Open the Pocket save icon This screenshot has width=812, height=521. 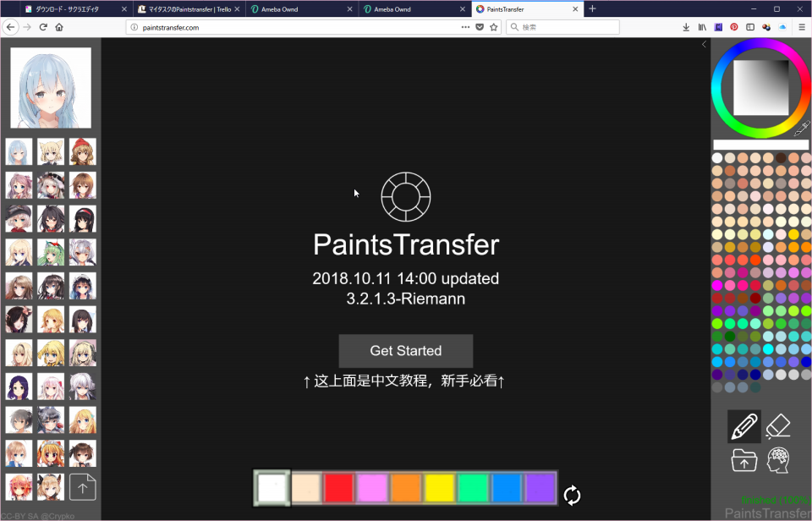pyautogui.click(x=480, y=27)
